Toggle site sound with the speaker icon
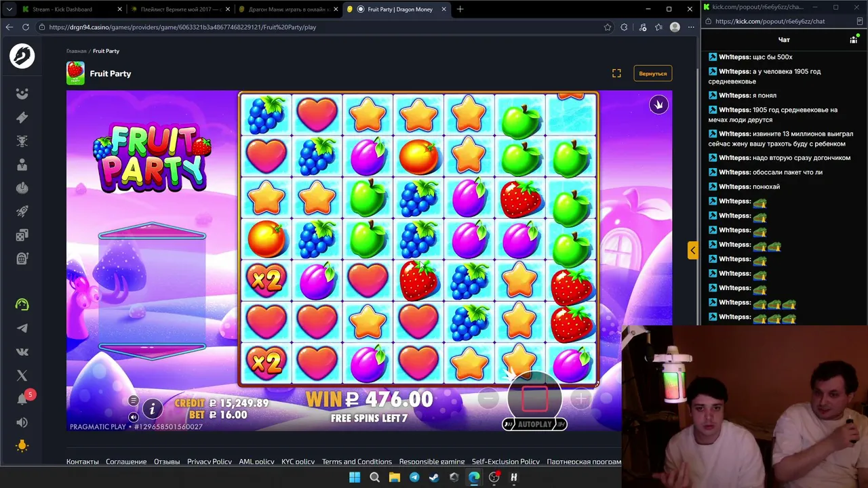The image size is (868, 488). pos(22,422)
